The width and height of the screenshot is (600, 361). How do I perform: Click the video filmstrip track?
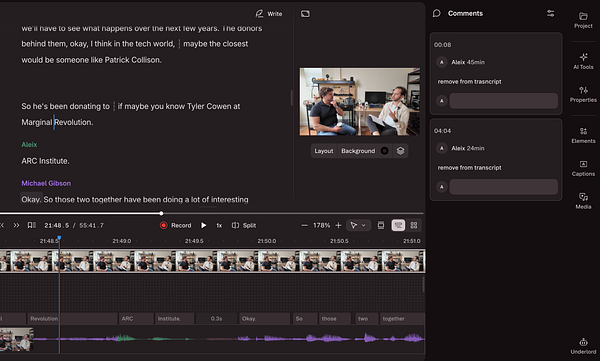click(x=212, y=261)
